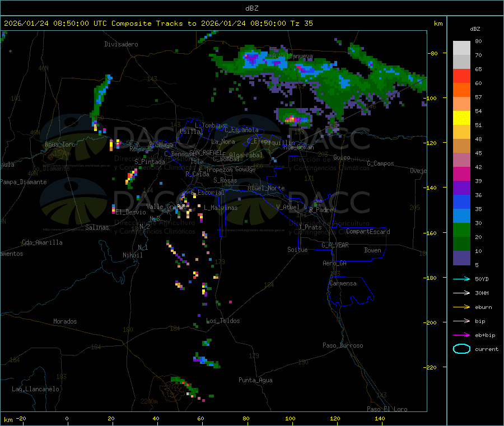Click the La_Nora map label
This screenshot has width=504, height=426.
(x=223, y=142)
